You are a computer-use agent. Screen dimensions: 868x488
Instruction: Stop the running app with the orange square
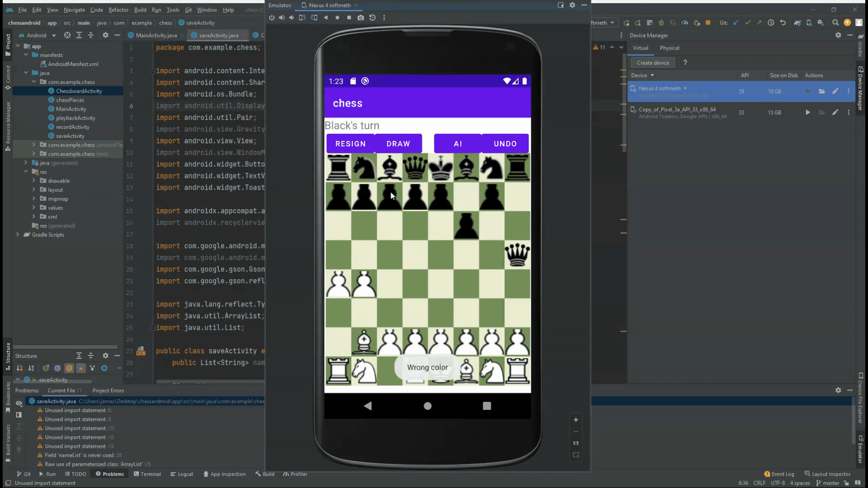(x=708, y=23)
